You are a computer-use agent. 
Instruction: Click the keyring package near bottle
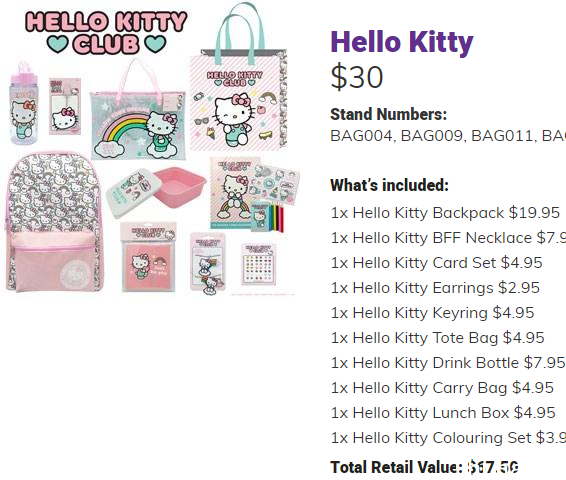pyautogui.click(x=65, y=106)
